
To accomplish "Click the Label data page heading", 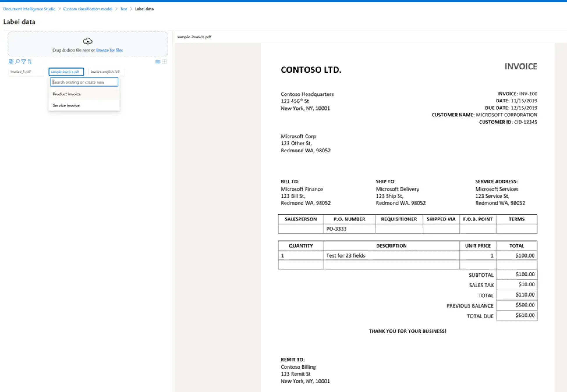I will tap(19, 22).
